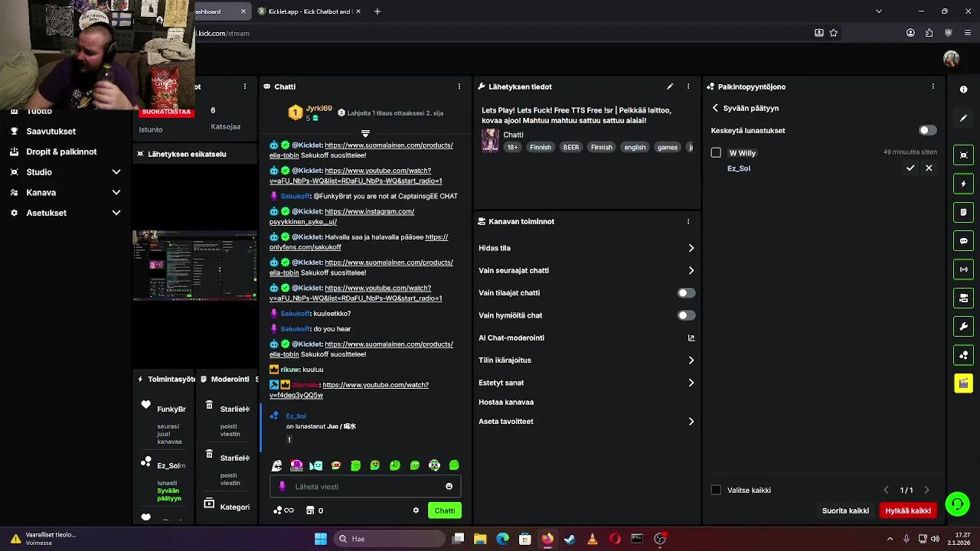980x551 pixels.
Task: Open Windows Start menu
Action: [x=321, y=539]
